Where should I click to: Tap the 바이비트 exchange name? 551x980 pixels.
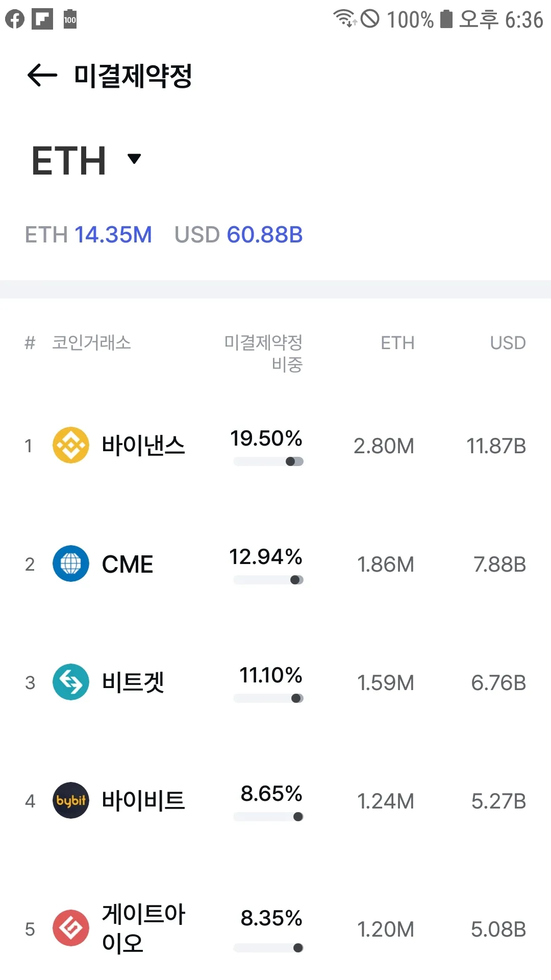[x=143, y=800]
